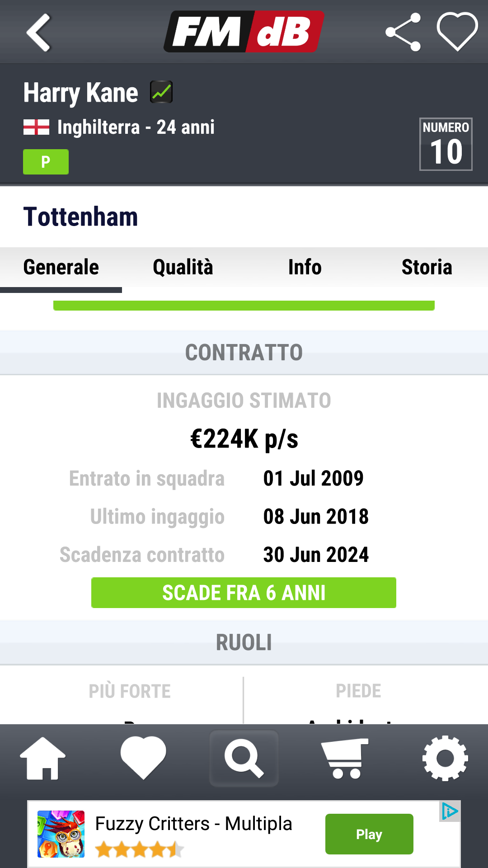Tap the Numero 10 shirt badge
The width and height of the screenshot is (488, 868).
(446, 144)
